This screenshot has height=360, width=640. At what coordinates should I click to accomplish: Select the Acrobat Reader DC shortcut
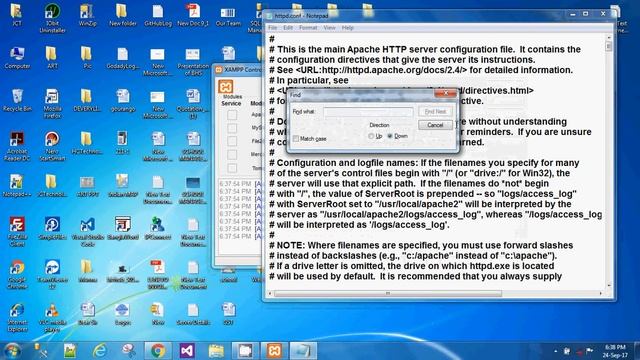click(x=17, y=146)
